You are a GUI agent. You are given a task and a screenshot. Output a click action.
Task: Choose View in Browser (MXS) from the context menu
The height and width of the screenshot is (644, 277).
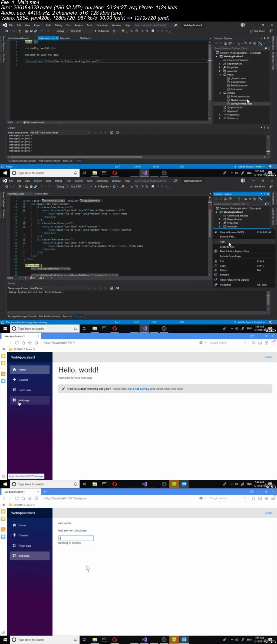[244, 232]
